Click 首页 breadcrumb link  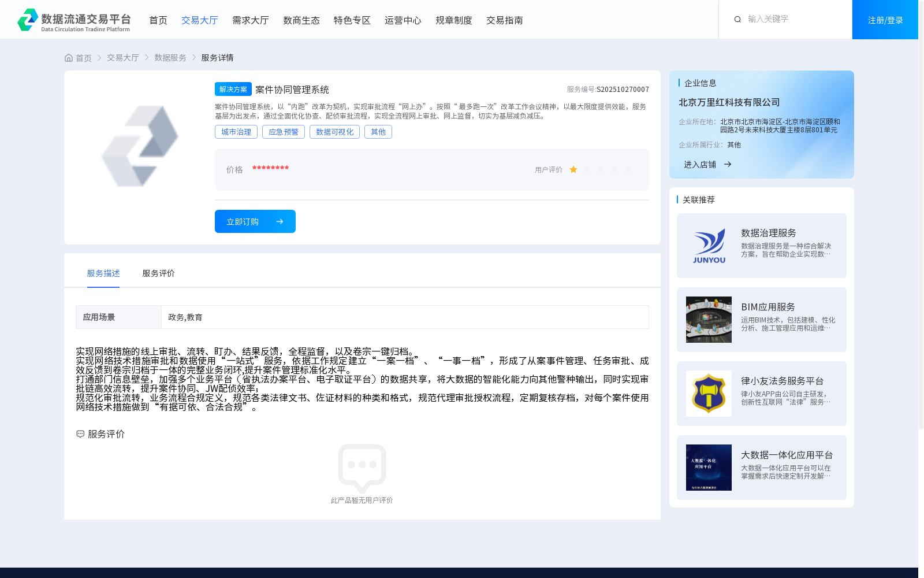click(84, 58)
